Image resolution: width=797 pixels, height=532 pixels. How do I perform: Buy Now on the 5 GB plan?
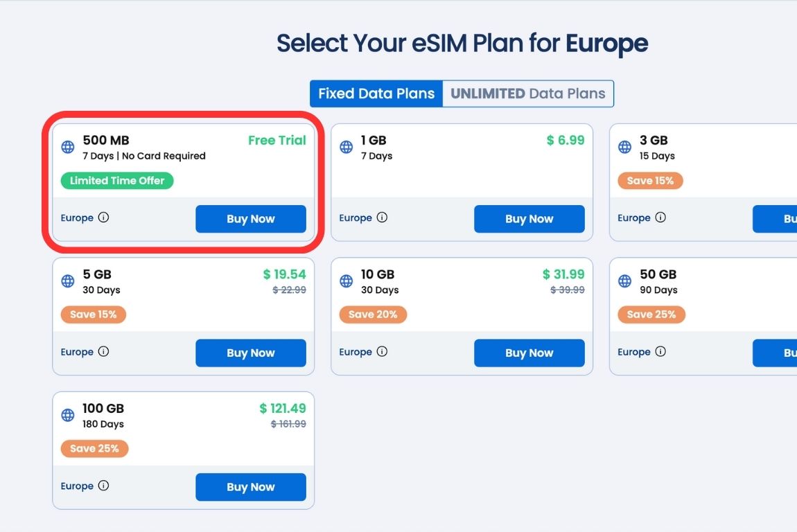coord(251,353)
